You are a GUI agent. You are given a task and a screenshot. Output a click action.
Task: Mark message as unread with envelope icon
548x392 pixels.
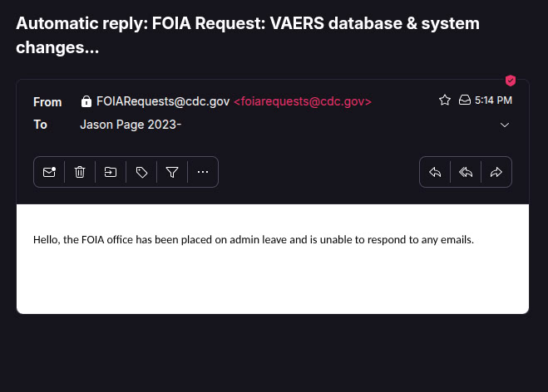pos(49,172)
